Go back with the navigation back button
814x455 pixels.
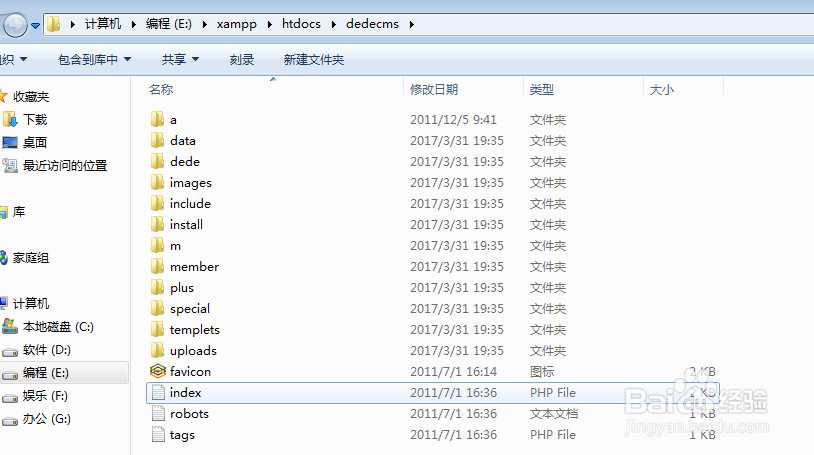coord(15,25)
